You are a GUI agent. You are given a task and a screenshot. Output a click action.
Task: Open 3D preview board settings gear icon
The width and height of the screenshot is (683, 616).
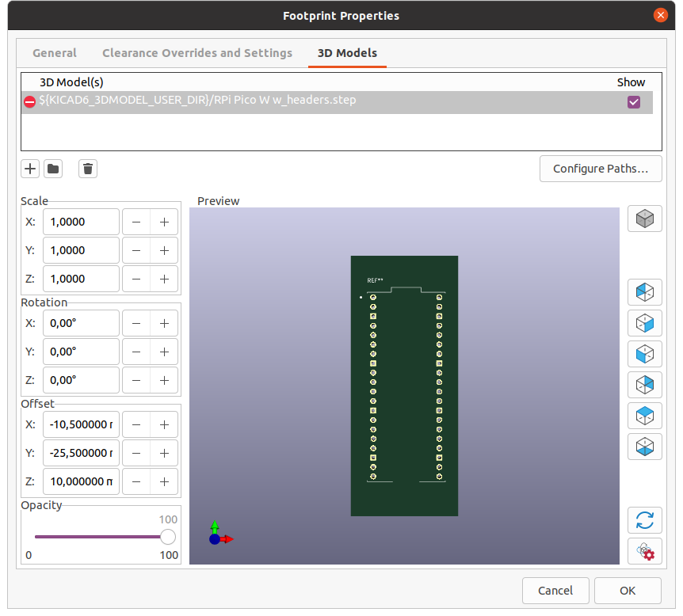pyautogui.click(x=644, y=551)
